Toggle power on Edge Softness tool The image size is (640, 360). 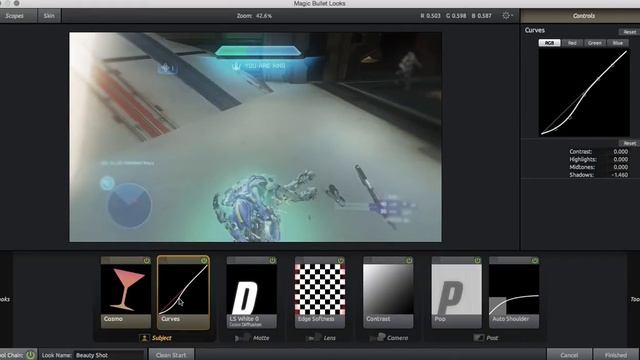[x=341, y=260]
